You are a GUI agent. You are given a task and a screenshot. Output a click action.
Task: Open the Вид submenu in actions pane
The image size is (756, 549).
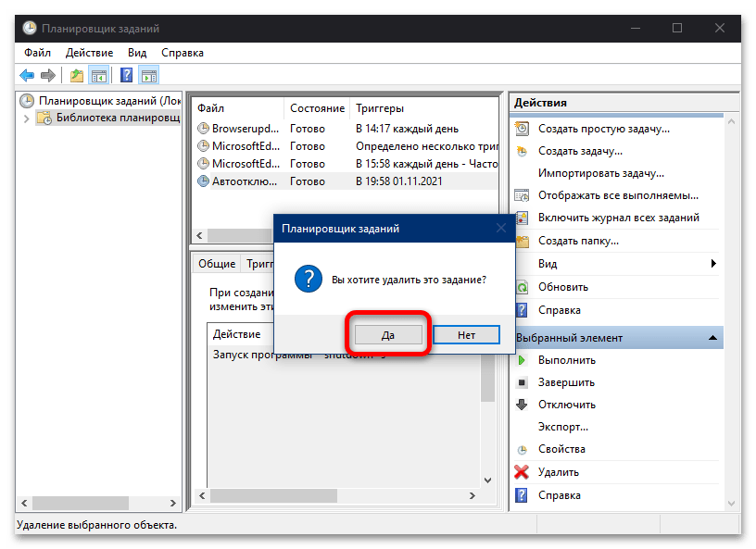[713, 264]
